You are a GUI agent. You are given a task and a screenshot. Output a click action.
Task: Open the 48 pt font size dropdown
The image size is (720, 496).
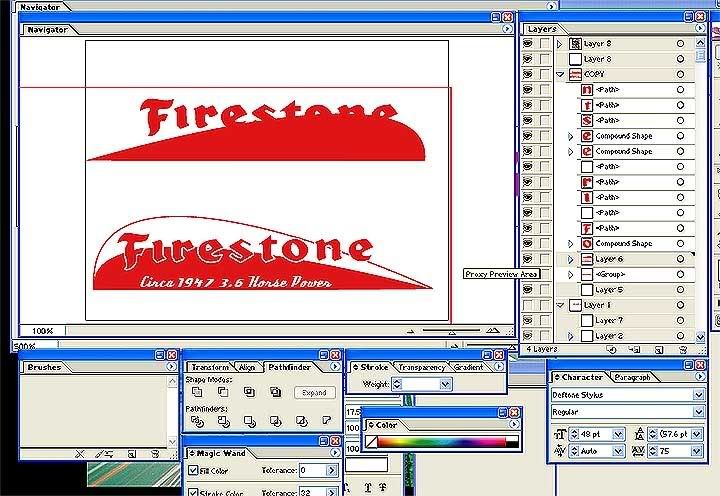618,434
